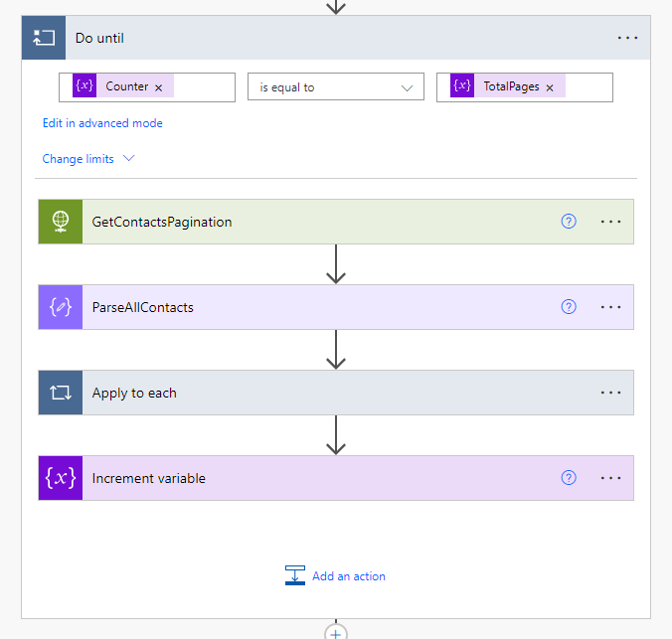Open the Do until ellipsis menu
The width and height of the screenshot is (672, 639).
627,38
